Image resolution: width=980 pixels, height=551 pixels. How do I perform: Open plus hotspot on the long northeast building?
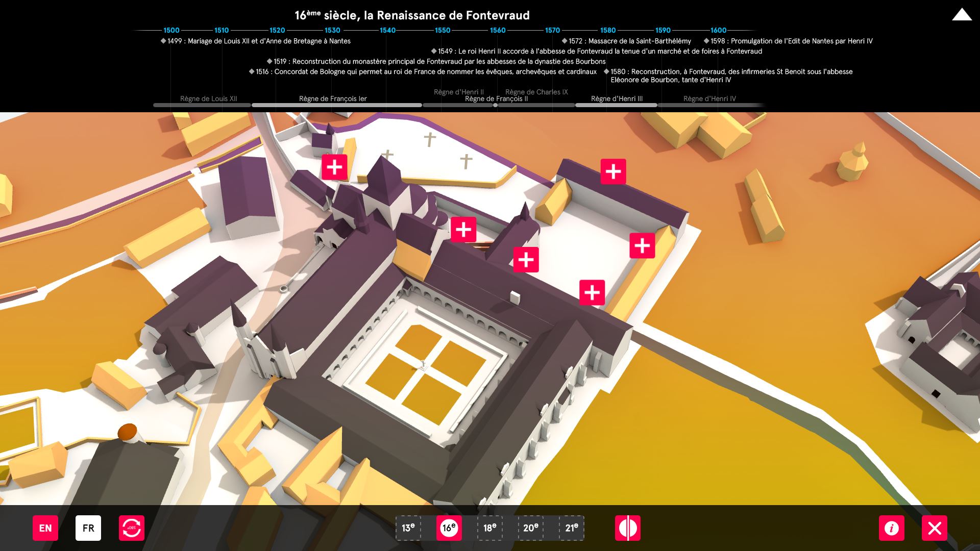pos(613,171)
